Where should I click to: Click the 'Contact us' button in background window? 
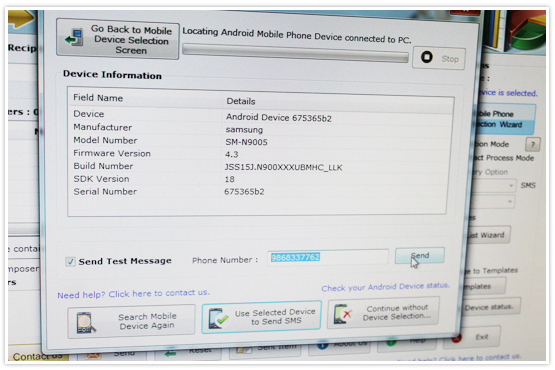coord(38,356)
